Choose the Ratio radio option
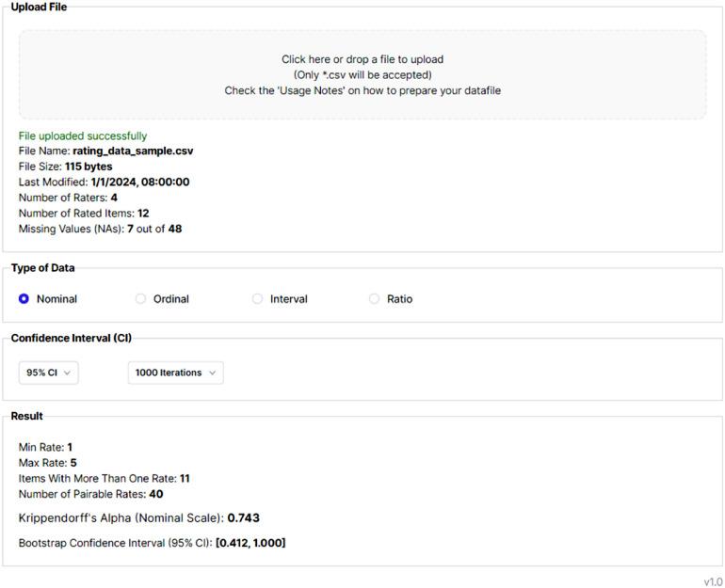Screen dimensions: 725x588 coord(375,299)
